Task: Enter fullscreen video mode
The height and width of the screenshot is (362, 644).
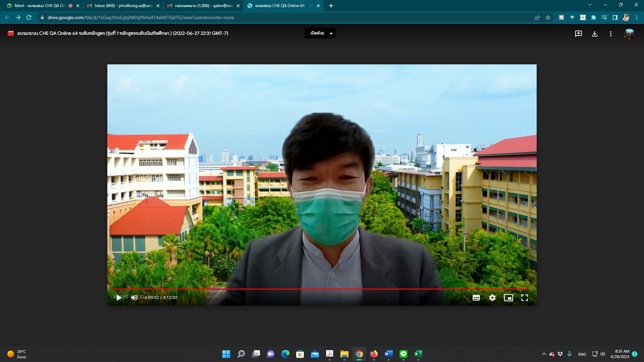Action: [x=524, y=298]
